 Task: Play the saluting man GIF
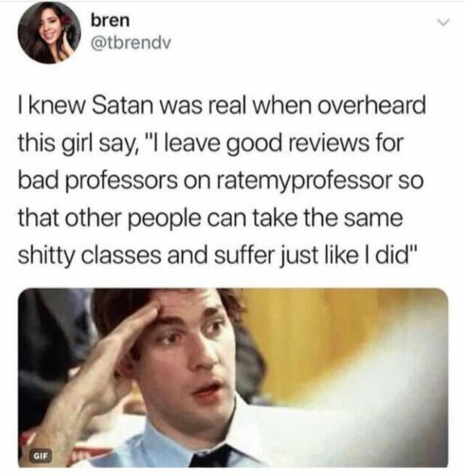(233, 378)
